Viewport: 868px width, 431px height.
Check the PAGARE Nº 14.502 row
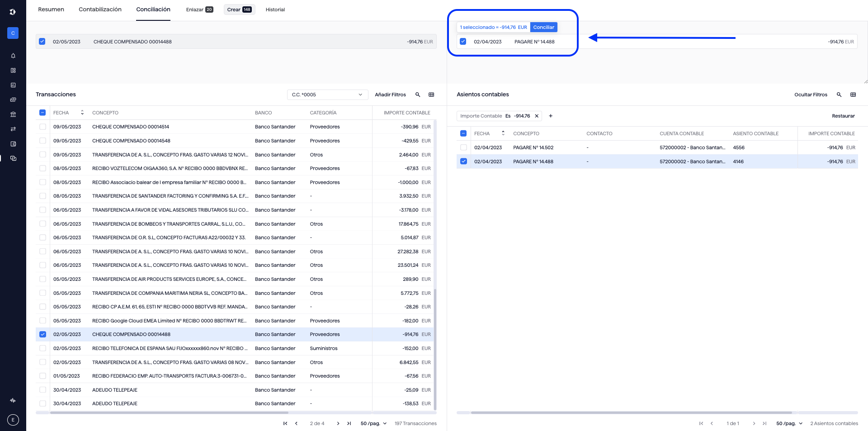pyautogui.click(x=463, y=147)
